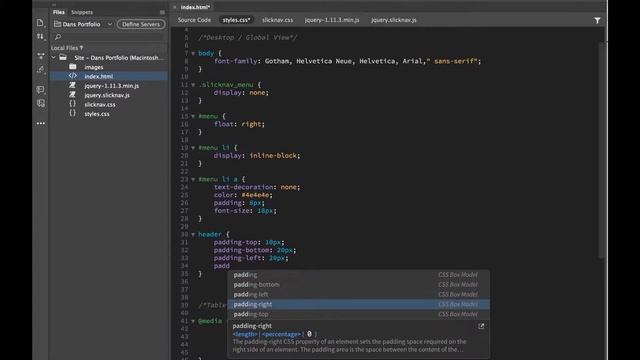640x360 pixels.
Task: Click the inspect tool icon in left toolbar
Action: 40,70
